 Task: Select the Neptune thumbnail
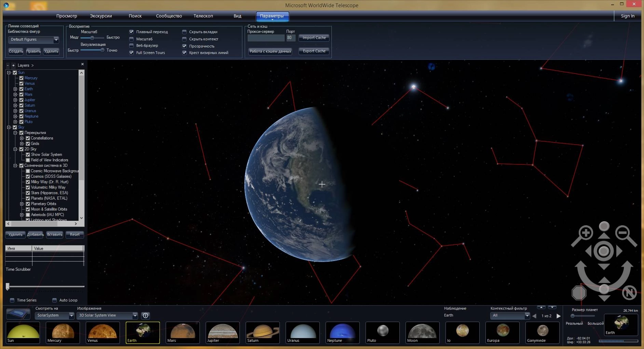click(343, 333)
